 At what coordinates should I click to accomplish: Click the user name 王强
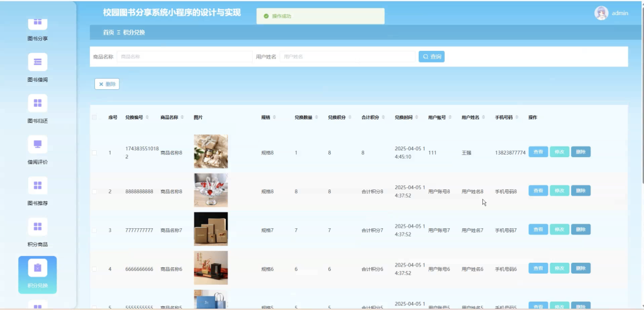click(466, 153)
